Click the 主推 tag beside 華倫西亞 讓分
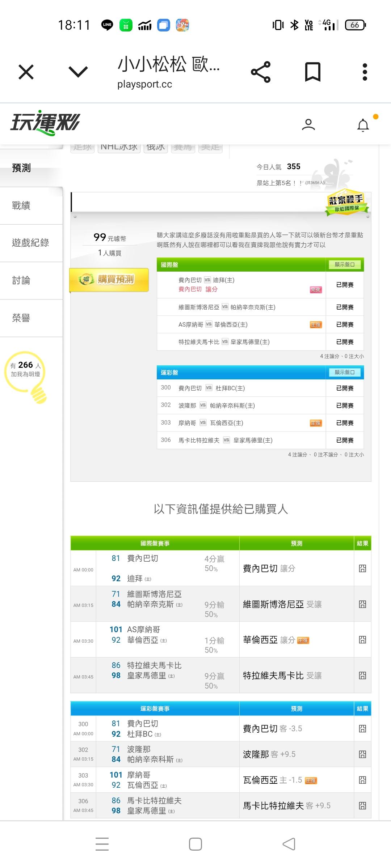The height and width of the screenshot is (868, 391). [x=303, y=641]
